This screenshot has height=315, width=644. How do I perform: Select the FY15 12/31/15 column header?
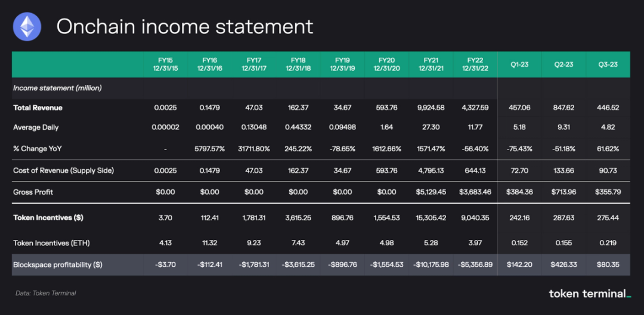pyautogui.click(x=165, y=64)
